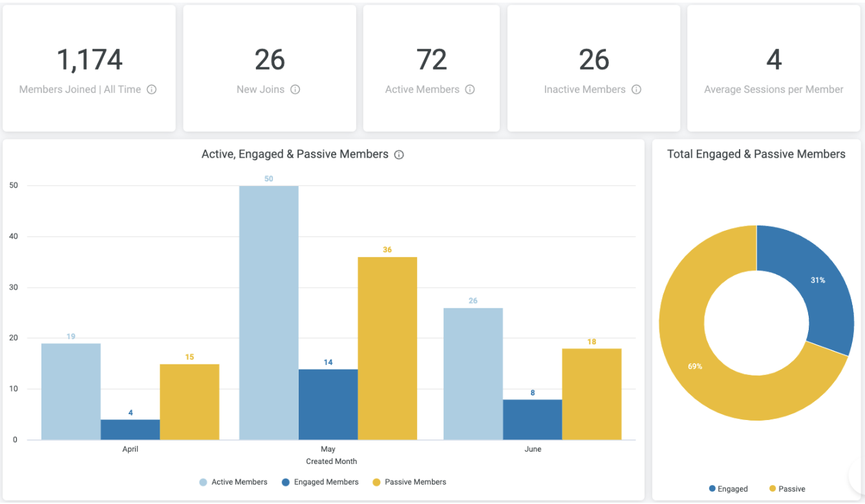The width and height of the screenshot is (865, 504).
Task: Toggle Passive legend item under donut chart
Action: [787, 489]
